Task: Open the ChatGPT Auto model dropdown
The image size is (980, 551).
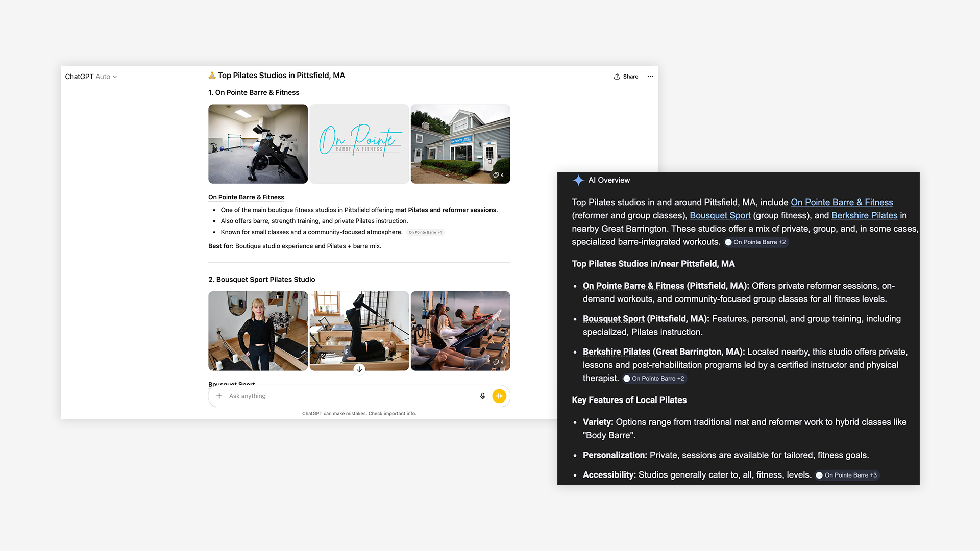Action: (x=91, y=77)
